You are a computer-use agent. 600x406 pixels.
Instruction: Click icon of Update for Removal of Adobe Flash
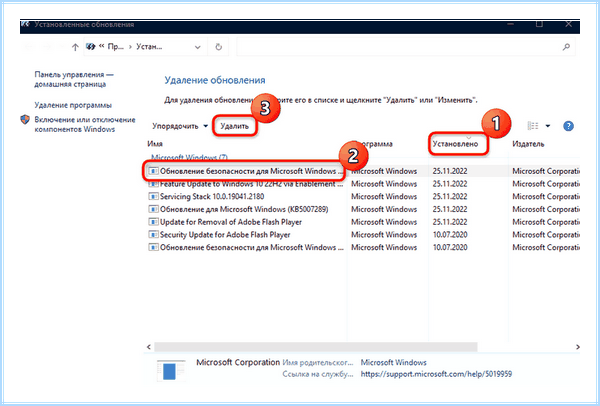tap(153, 222)
